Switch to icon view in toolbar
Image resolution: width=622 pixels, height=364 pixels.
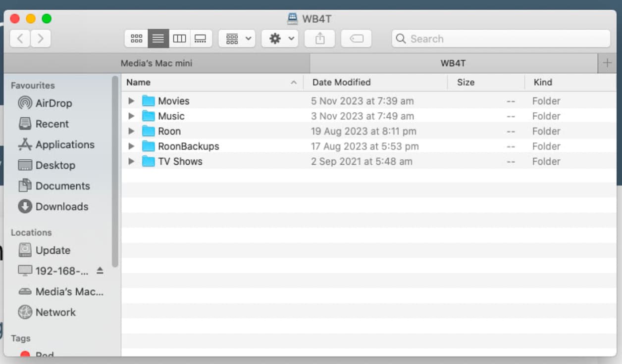[x=136, y=39]
